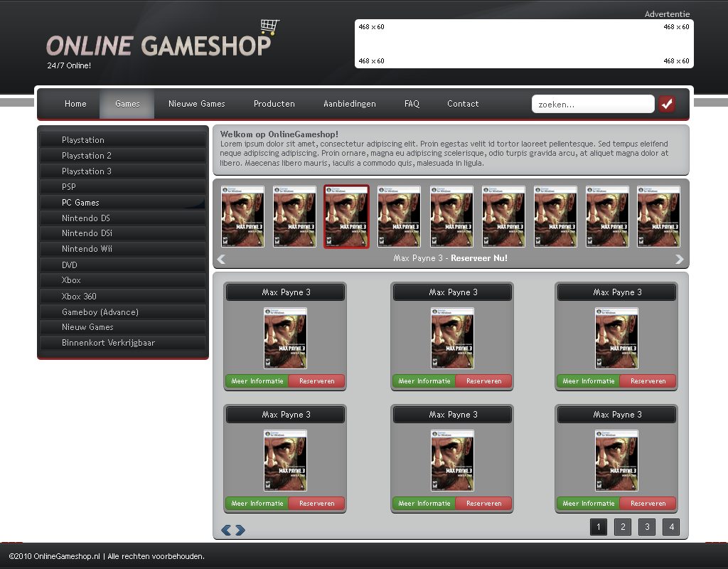Screen dimensions: 728x569
Task: Select Nintendo DS in the sidebar
Action: pyautogui.click(x=123, y=218)
